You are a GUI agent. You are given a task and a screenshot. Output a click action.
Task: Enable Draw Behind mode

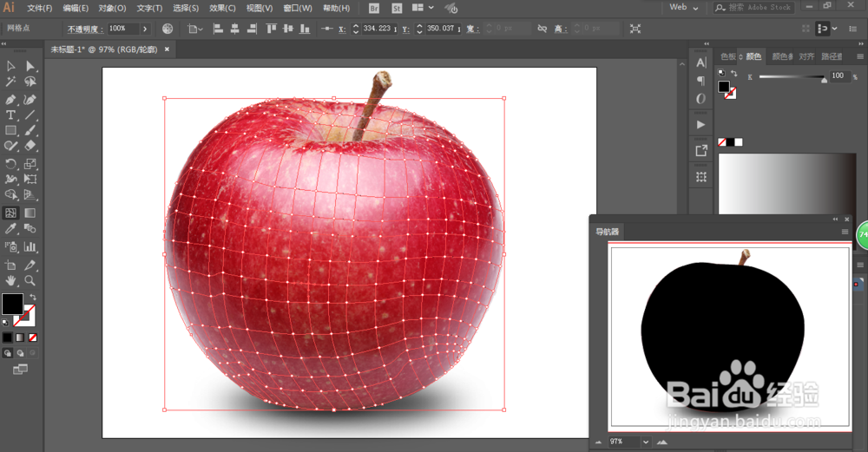[x=20, y=353]
